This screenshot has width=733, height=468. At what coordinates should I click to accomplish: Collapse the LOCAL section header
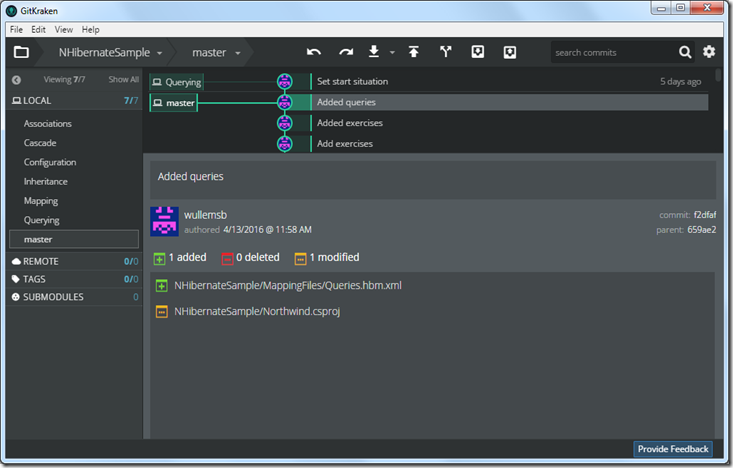(x=75, y=101)
